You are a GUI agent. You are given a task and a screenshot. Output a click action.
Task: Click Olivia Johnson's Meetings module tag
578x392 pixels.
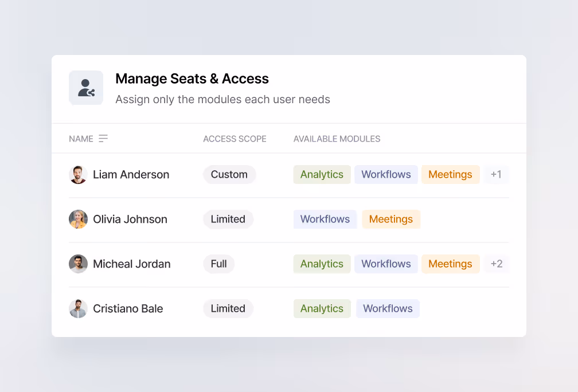(x=391, y=219)
